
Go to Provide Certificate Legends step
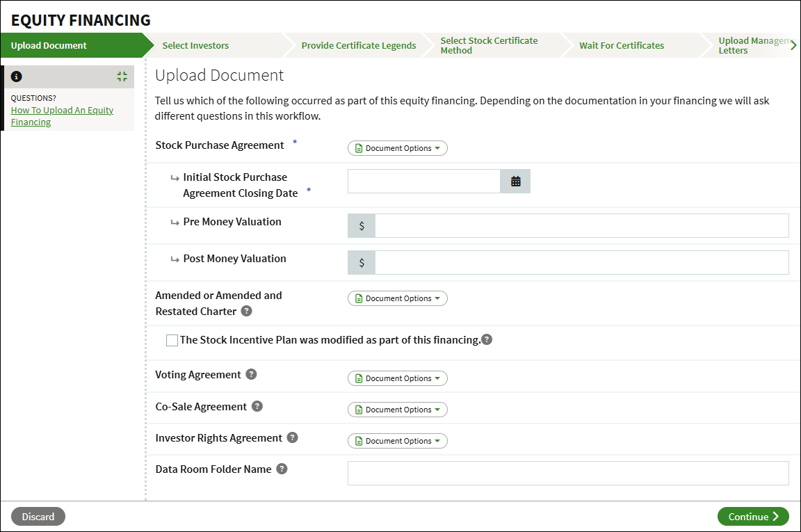tap(359, 45)
